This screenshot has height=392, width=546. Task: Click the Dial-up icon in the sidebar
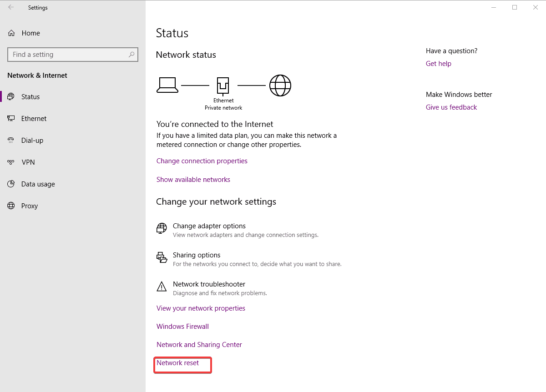(x=11, y=140)
